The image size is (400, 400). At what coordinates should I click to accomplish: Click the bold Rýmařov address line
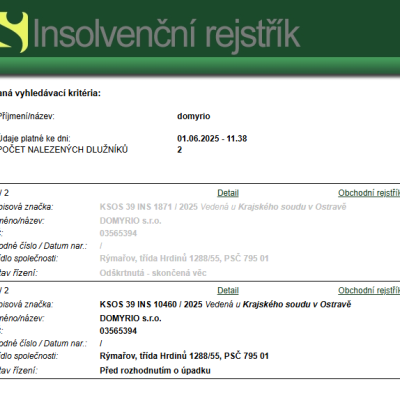[184, 356]
